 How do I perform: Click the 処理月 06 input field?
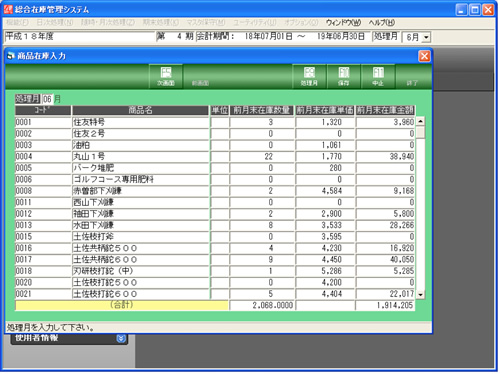[47, 99]
